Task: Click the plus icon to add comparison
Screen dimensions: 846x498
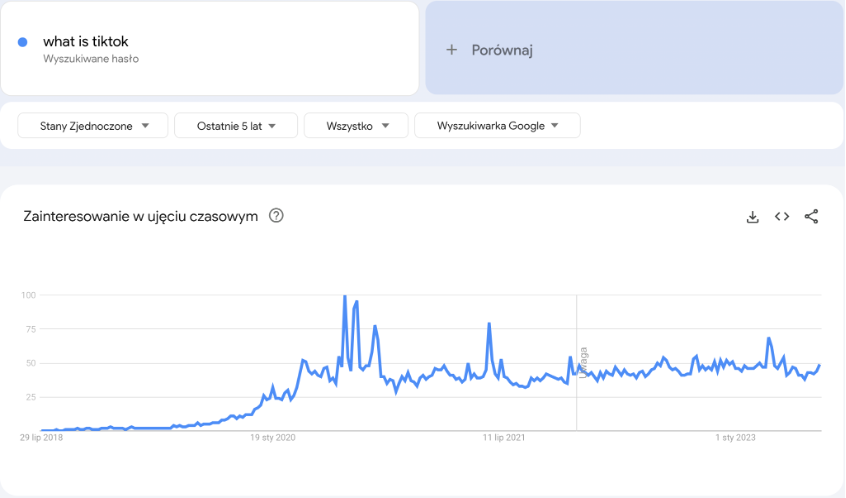Action: point(451,49)
